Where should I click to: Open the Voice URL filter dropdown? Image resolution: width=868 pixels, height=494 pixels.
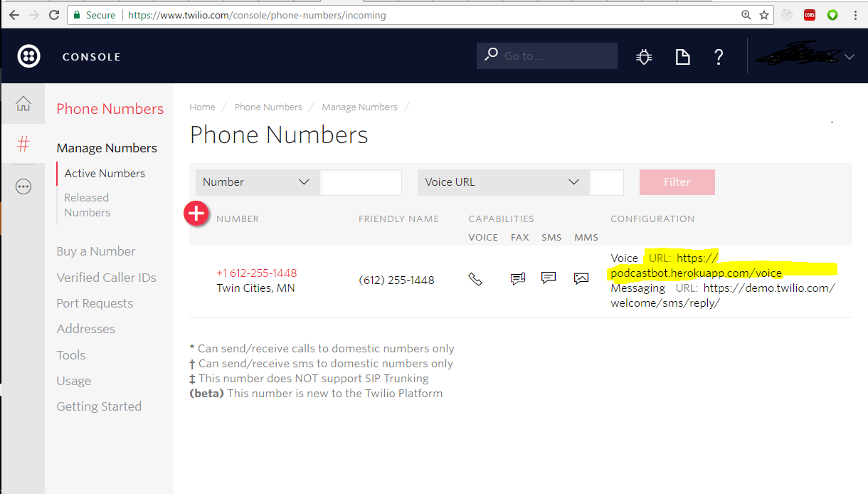503,182
